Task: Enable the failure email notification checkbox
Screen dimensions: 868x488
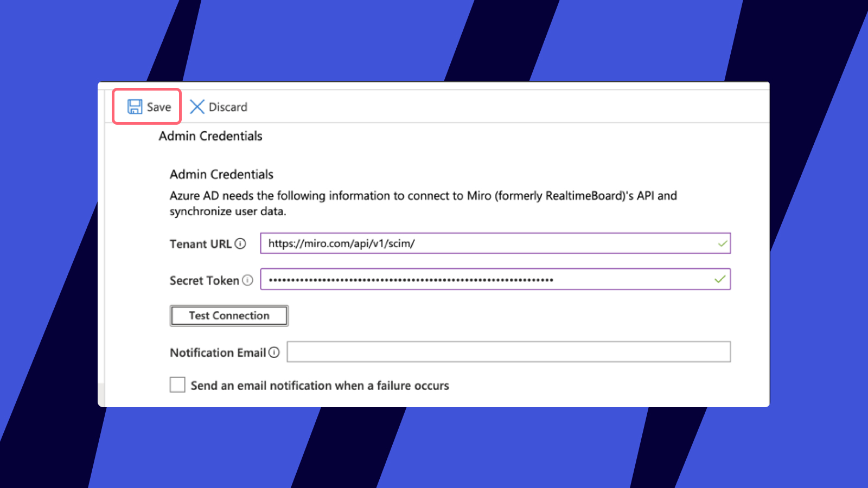Action: (x=177, y=385)
